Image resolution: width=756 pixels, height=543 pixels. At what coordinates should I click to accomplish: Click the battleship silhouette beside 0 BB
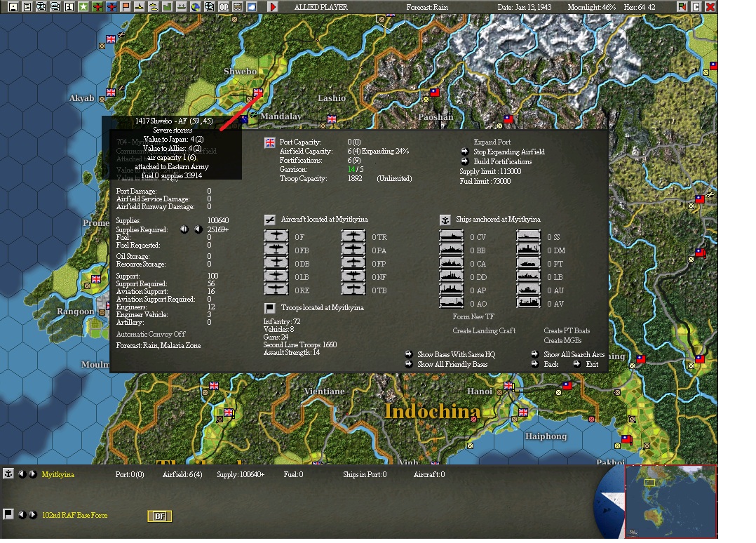click(x=452, y=250)
